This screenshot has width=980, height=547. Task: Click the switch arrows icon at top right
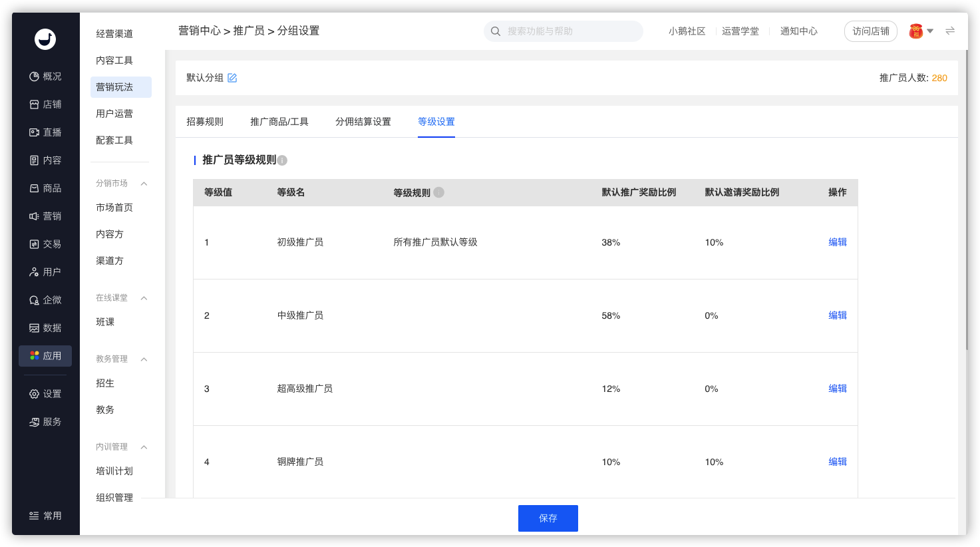(x=950, y=31)
